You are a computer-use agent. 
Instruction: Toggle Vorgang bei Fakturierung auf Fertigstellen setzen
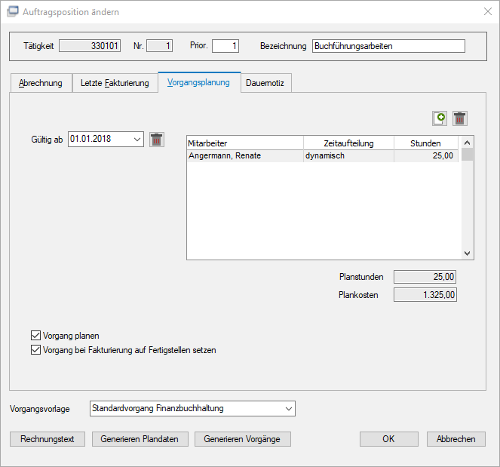[x=36, y=350]
